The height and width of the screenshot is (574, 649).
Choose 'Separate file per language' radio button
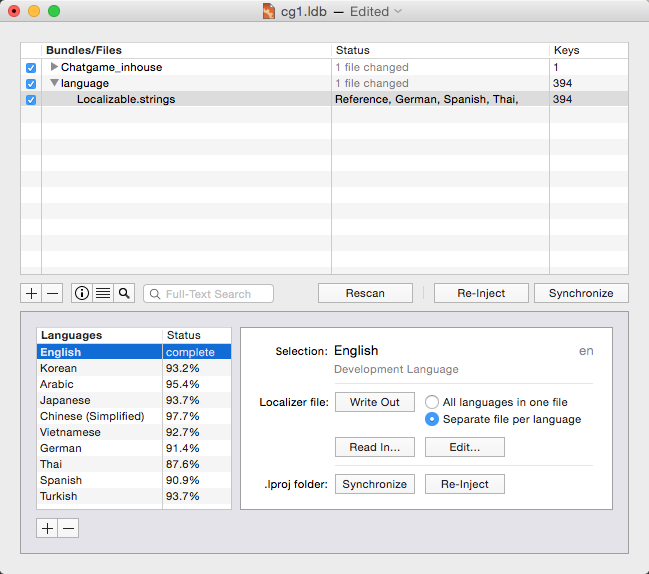(433, 419)
